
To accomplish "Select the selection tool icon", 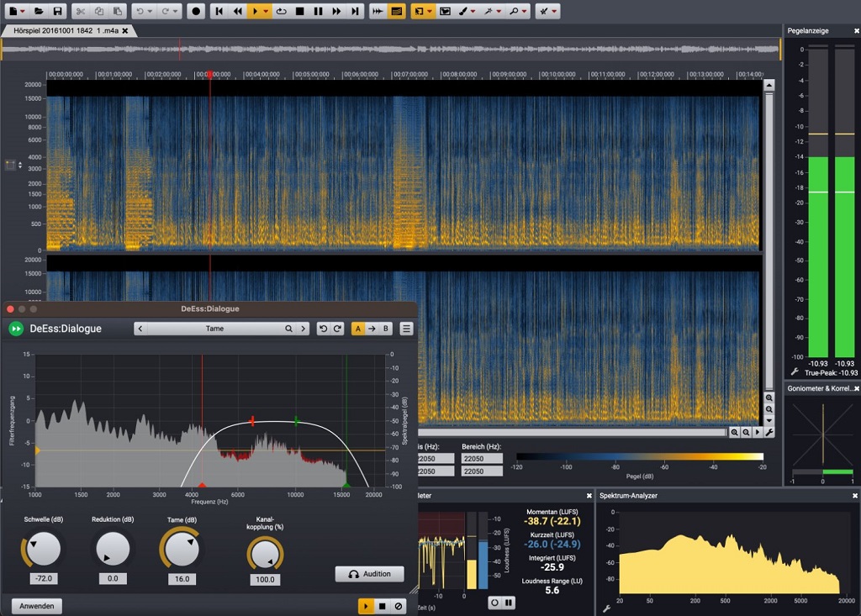I will click(420, 11).
